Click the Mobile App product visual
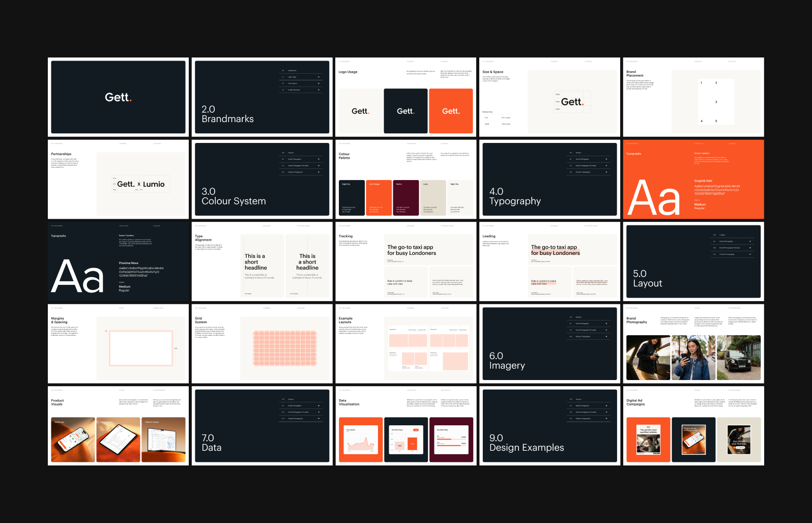The image size is (812, 523). click(73, 440)
